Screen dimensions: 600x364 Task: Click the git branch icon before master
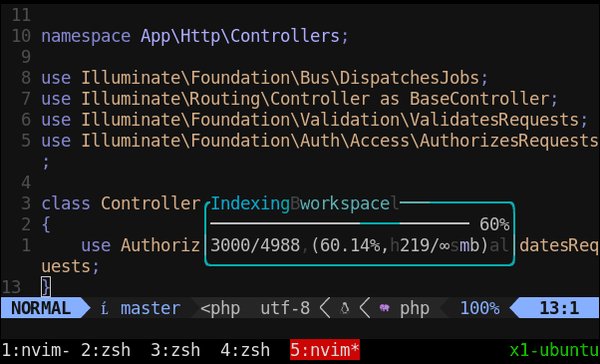coord(104,308)
